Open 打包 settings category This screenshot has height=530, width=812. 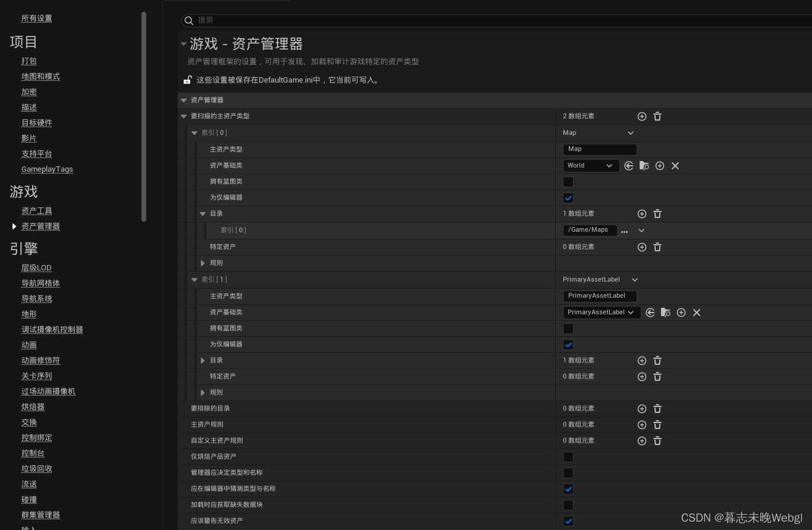coord(29,61)
